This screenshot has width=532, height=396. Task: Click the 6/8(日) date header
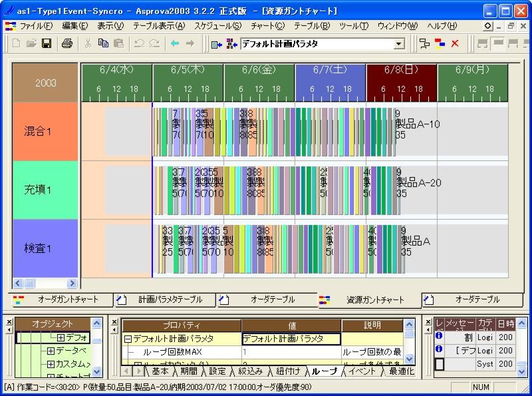pos(402,83)
